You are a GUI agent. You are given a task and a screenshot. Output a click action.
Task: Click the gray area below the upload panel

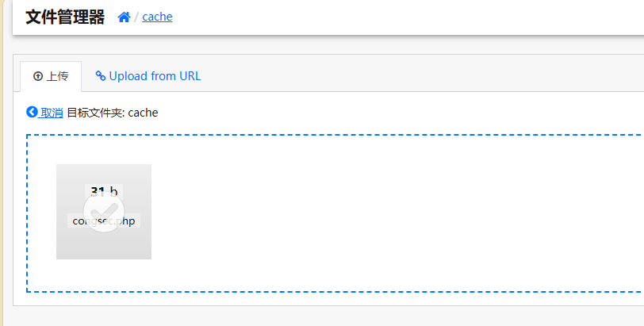tap(317, 316)
